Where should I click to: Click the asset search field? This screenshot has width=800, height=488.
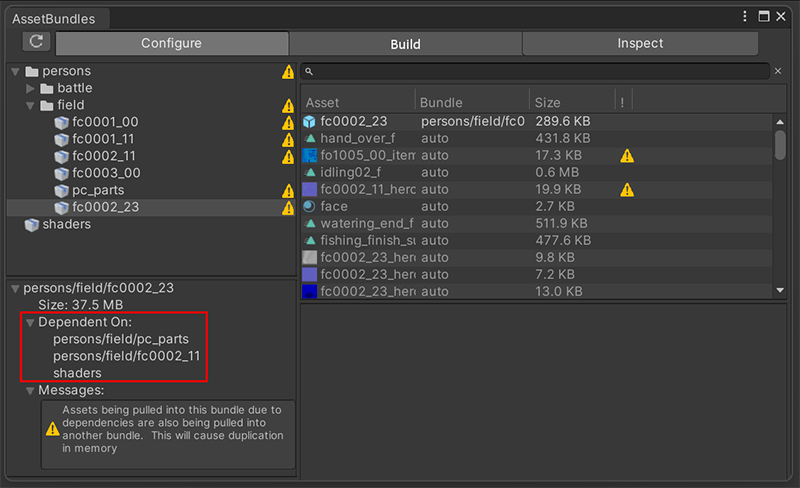click(x=540, y=71)
